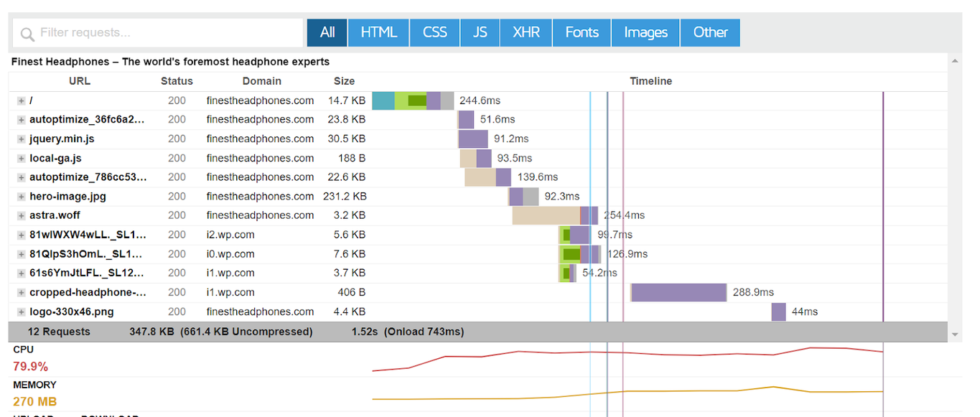980x417 pixels.
Task: Select the Other requests tab
Action: coord(709,32)
